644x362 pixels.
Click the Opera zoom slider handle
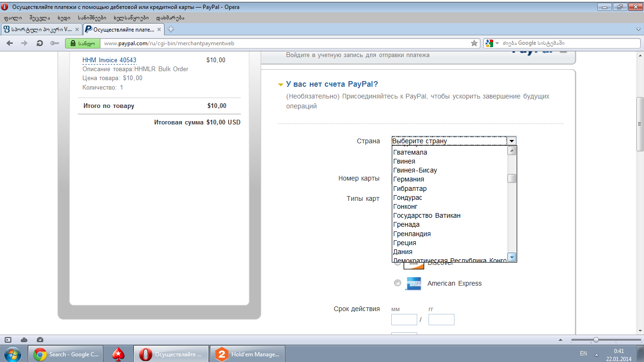click(596, 339)
